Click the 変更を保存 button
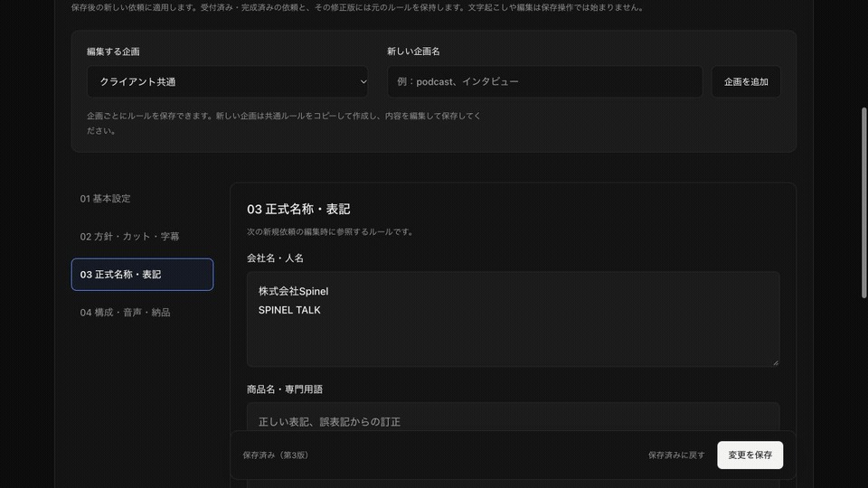The image size is (868, 488). tap(750, 455)
